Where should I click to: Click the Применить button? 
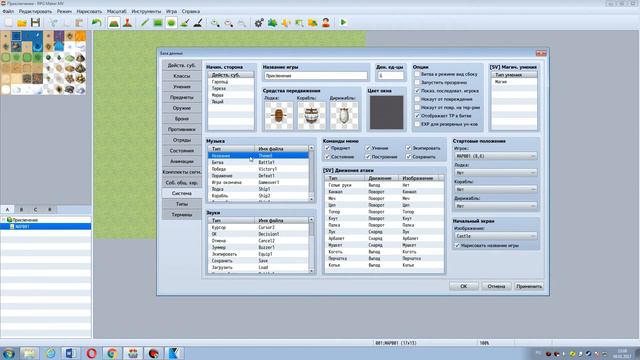pos(529,286)
